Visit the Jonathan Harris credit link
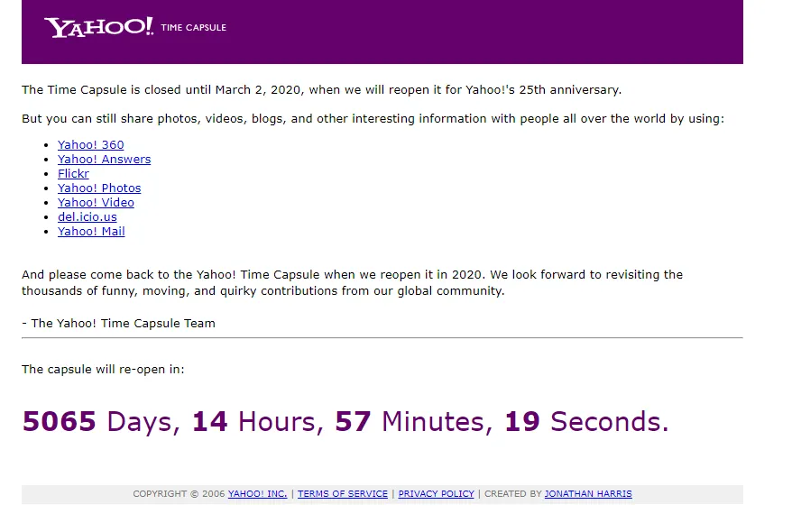Screen dimensions: 792x532 pyautogui.click(x=588, y=493)
